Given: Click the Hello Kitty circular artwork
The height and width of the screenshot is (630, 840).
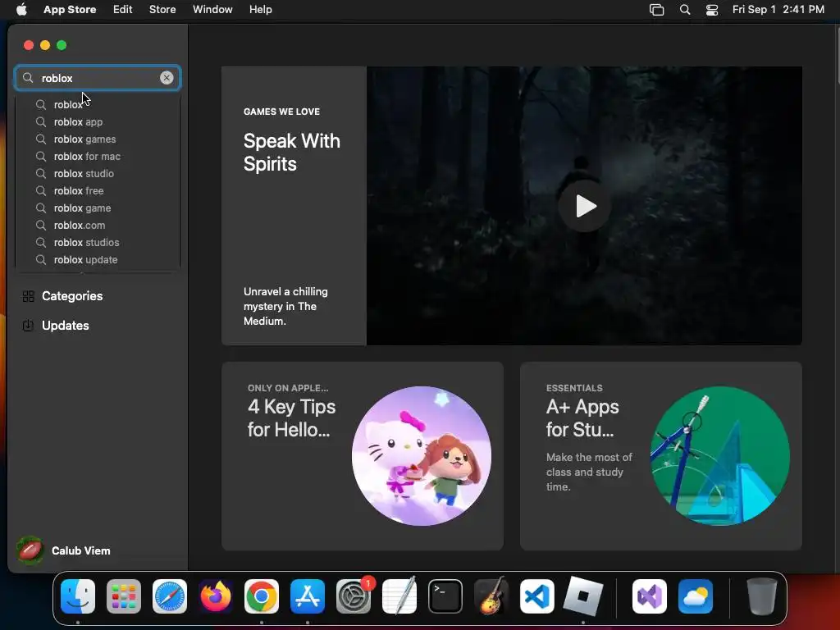Looking at the screenshot, I should pos(422,456).
